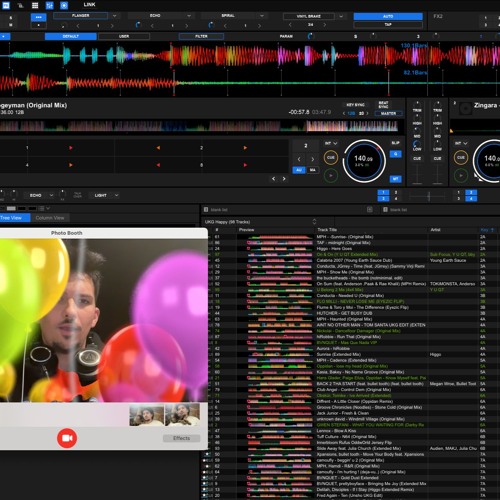The image size is (500, 500).
Task: Click the crossfader handle
Action: click(x=429, y=196)
